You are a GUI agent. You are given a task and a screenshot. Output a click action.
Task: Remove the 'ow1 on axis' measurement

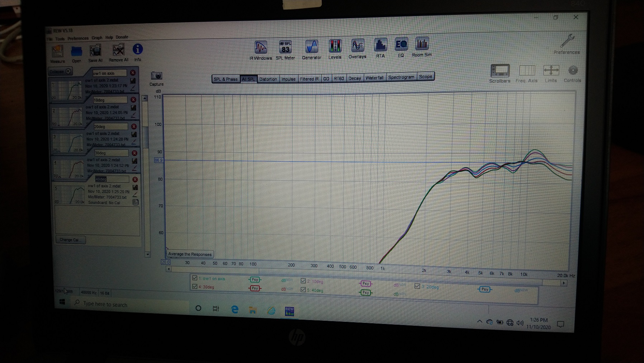pos(133,73)
